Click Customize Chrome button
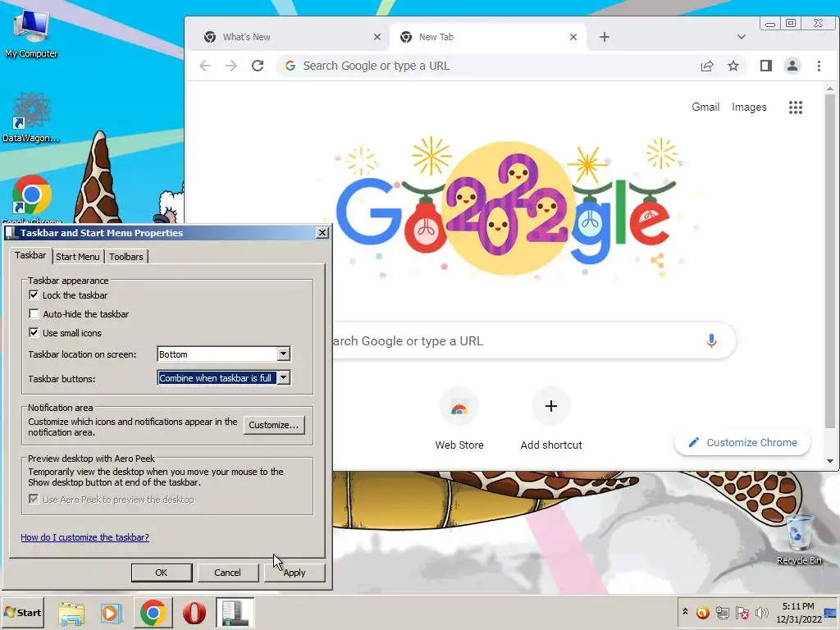The width and height of the screenshot is (840, 630). coord(742,442)
